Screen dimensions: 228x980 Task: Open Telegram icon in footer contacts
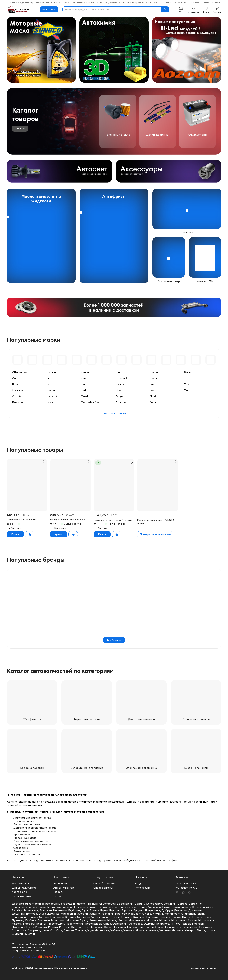click(183, 893)
